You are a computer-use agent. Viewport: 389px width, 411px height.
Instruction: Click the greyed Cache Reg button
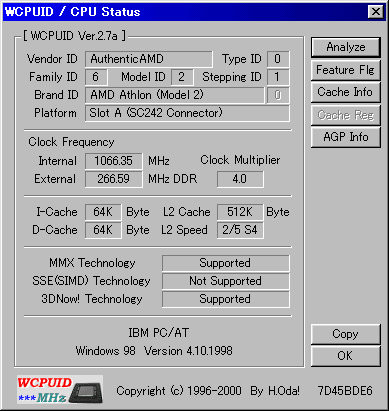click(x=346, y=115)
